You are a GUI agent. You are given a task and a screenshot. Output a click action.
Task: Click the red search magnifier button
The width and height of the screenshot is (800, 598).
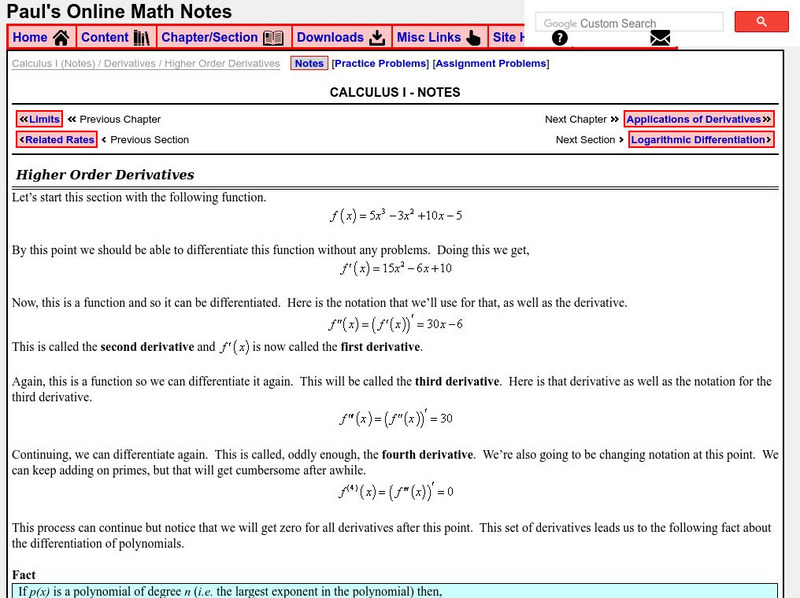[761, 22]
